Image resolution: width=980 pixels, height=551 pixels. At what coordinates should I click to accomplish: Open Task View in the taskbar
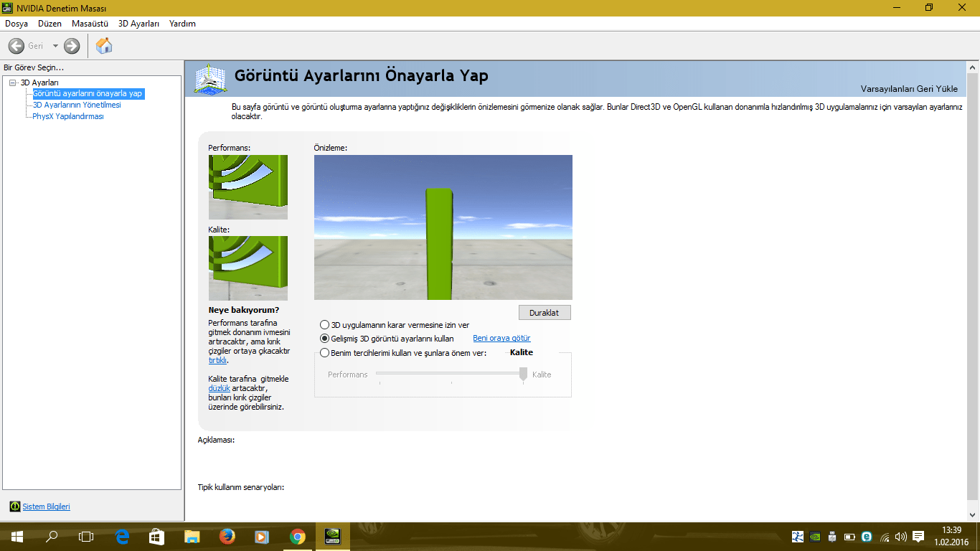[x=86, y=536]
